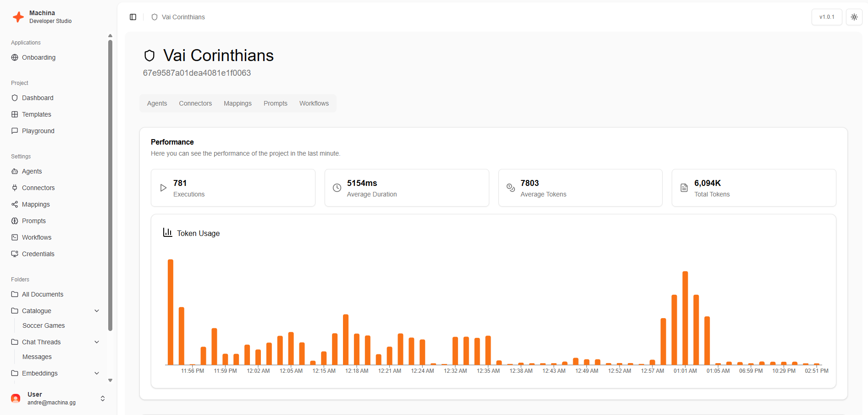Switch theme with the sun icon
This screenshot has width=868, height=415.
pyautogui.click(x=854, y=17)
